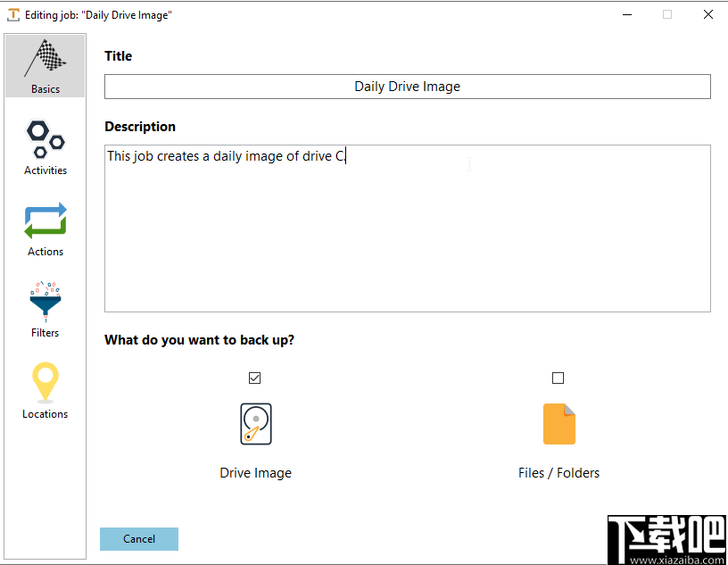Click the Drive Image caption text
The width and height of the screenshot is (728, 565).
click(255, 472)
